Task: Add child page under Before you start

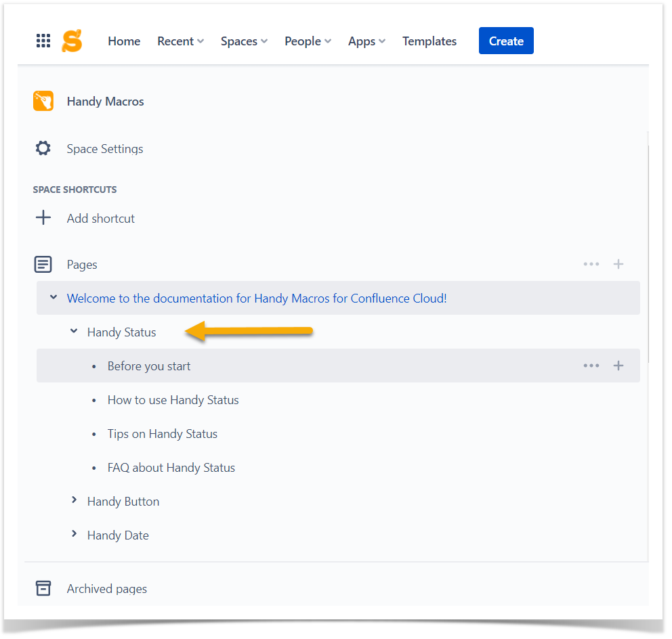Action: point(618,366)
